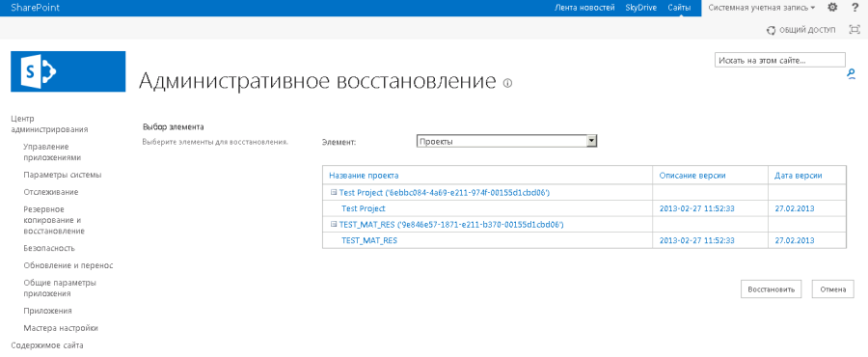The height and width of the screenshot is (357, 868).
Task: Click version description in TEST_MAT_RES row
Action: pyautogui.click(x=697, y=241)
